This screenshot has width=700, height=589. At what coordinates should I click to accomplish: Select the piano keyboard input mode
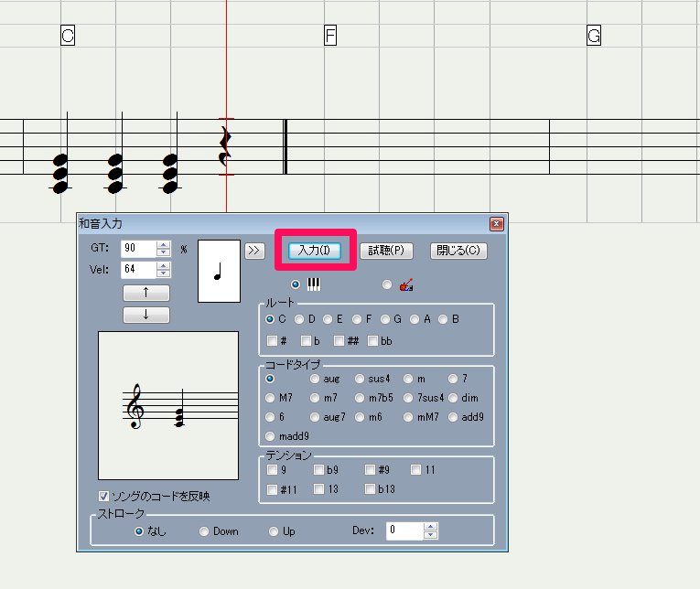295,284
